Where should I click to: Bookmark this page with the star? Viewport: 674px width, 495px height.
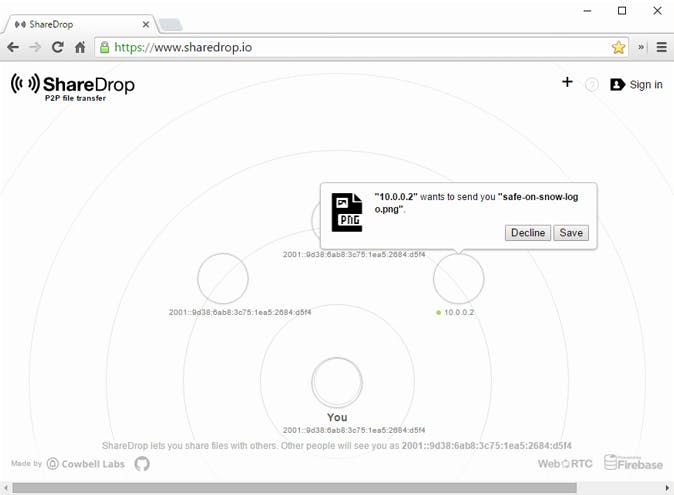pos(619,47)
